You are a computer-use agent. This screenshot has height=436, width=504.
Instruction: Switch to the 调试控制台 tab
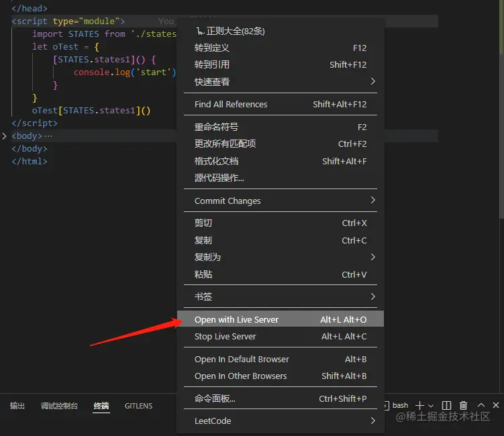[59, 406]
